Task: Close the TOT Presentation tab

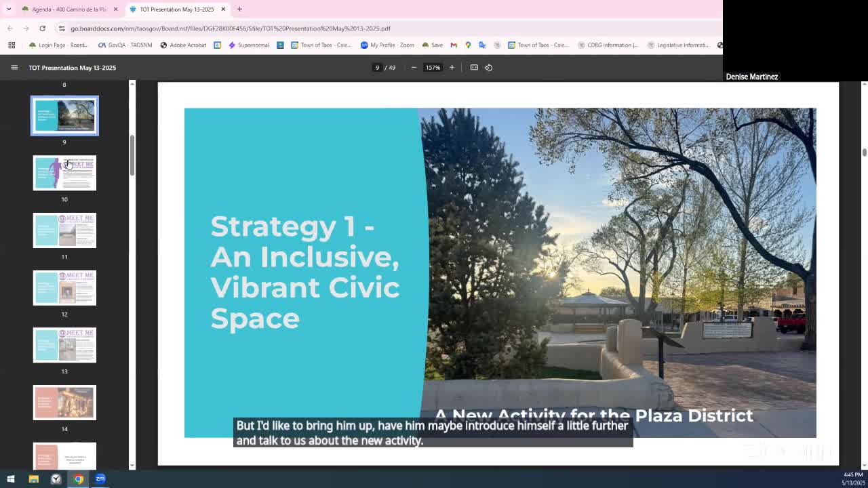Action: point(223,9)
